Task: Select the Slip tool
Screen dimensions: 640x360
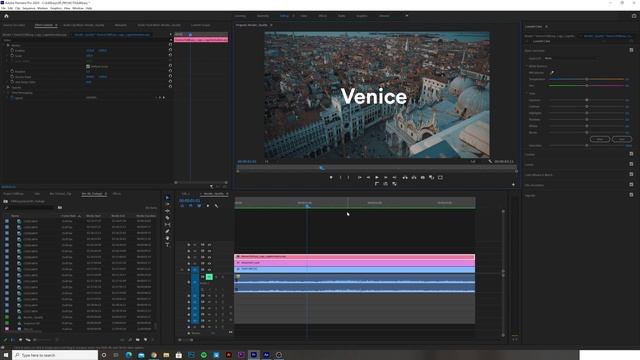Action: pos(167,224)
